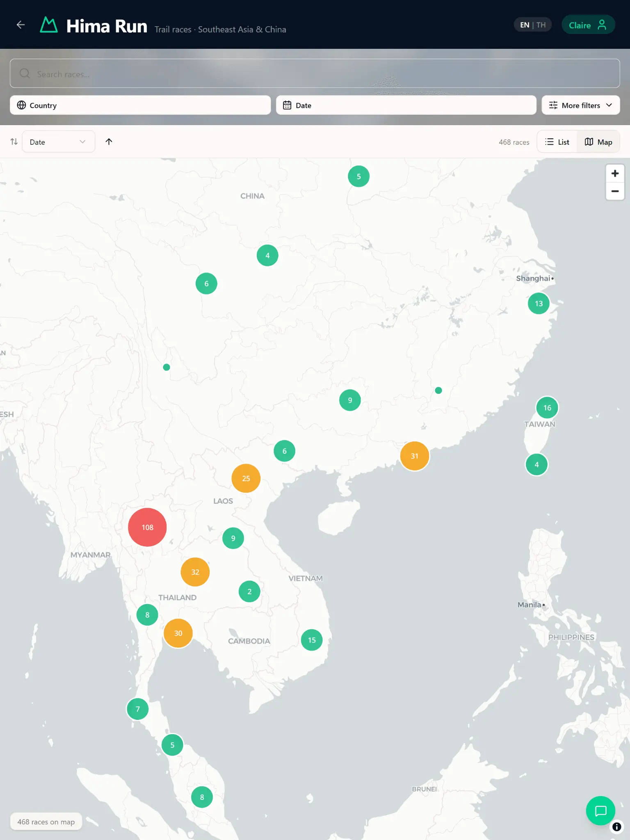Select EN language option
Image resolution: width=630 pixels, height=840 pixels.
[x=525, y=25]
